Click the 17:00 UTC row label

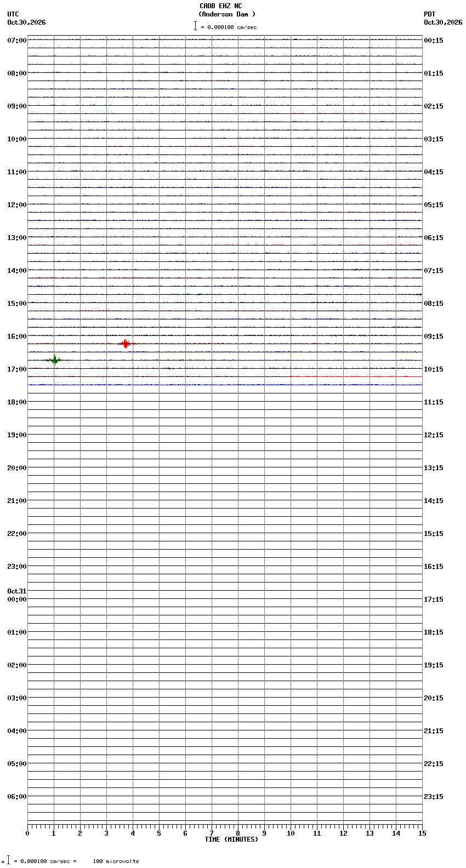coord(17,369)
